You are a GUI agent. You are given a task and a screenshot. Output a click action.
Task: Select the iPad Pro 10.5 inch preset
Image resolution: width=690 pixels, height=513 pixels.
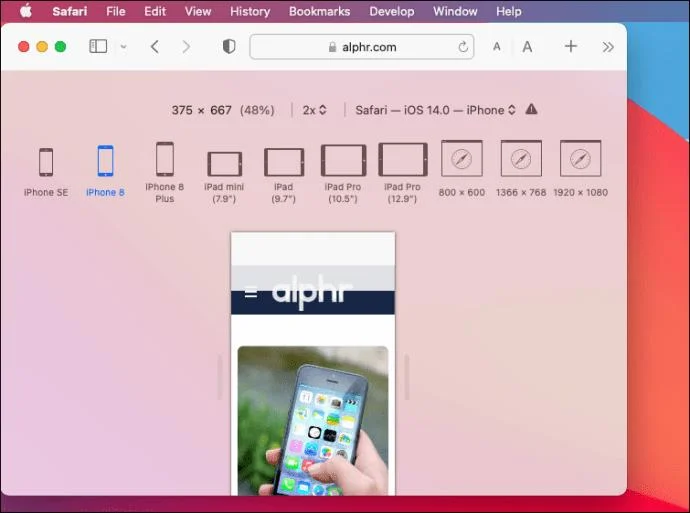pyautogui.click(x=343, y=174)
